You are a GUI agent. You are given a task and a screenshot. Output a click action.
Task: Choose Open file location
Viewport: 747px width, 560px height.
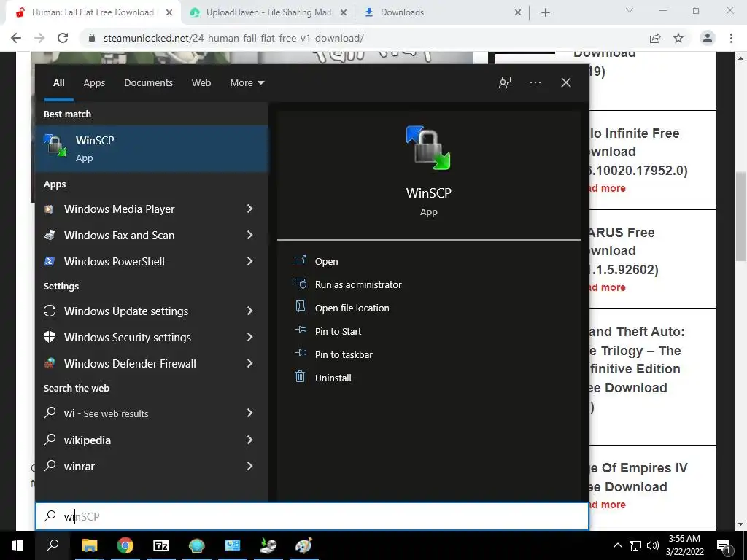point(352,308)
